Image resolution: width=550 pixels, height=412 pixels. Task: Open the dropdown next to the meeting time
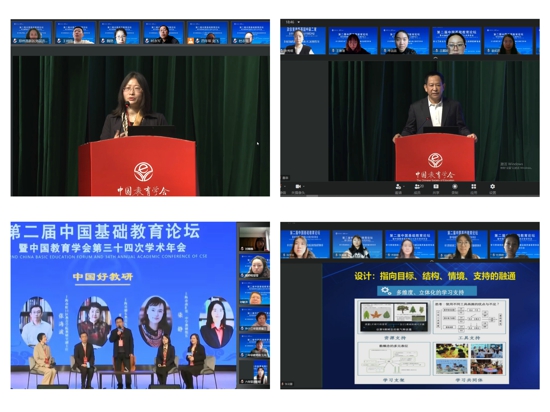299,22
